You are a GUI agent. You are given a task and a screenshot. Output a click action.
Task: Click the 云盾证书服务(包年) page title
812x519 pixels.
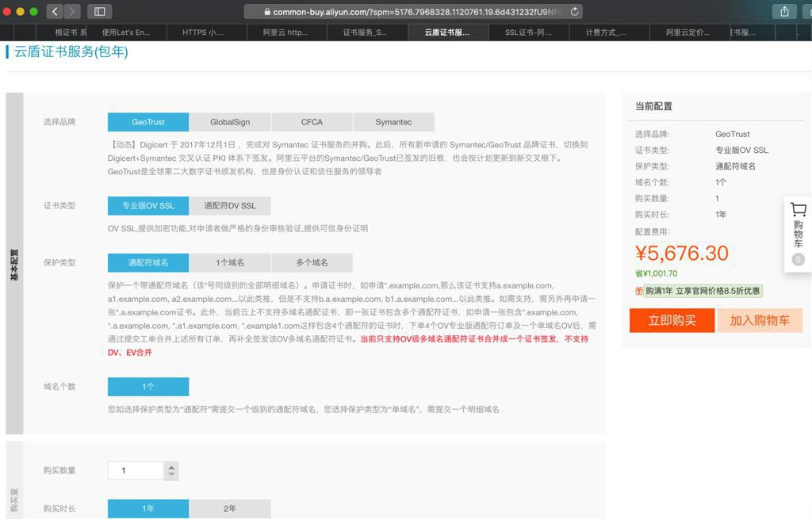[x=71, y=52]
